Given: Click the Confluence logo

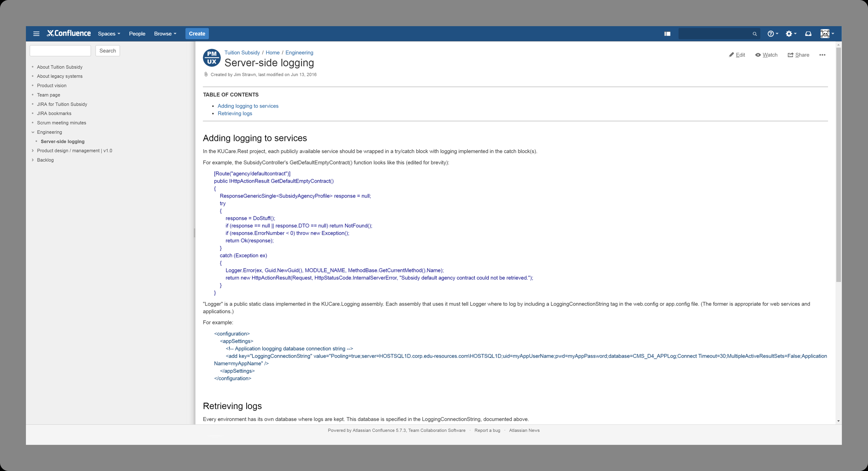Looking at the screenshot, I should tap(69, 33).
